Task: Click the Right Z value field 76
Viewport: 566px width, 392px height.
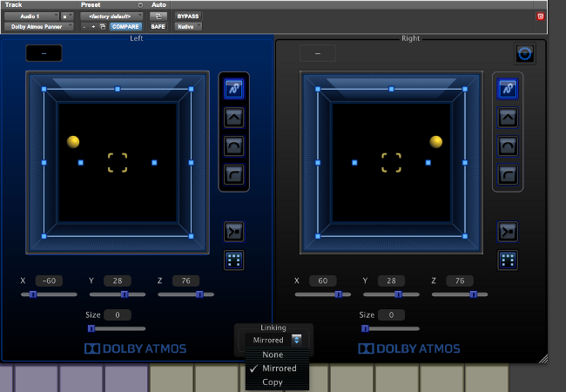Action: pos(460,280)
